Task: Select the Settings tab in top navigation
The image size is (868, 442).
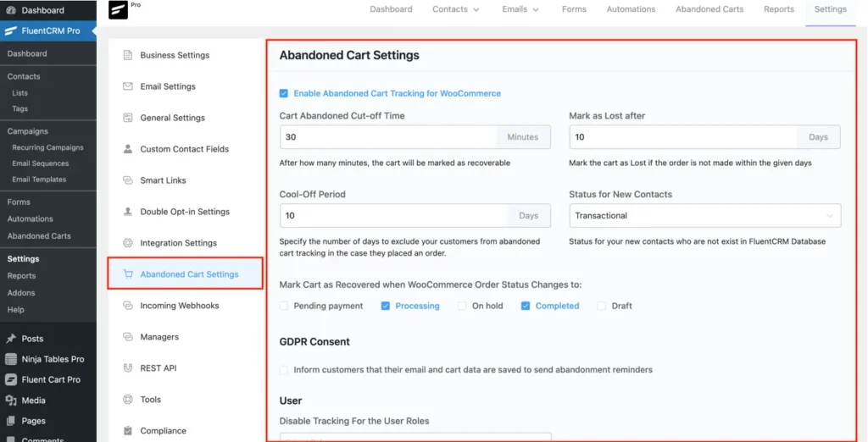Action: click(831, 9)
